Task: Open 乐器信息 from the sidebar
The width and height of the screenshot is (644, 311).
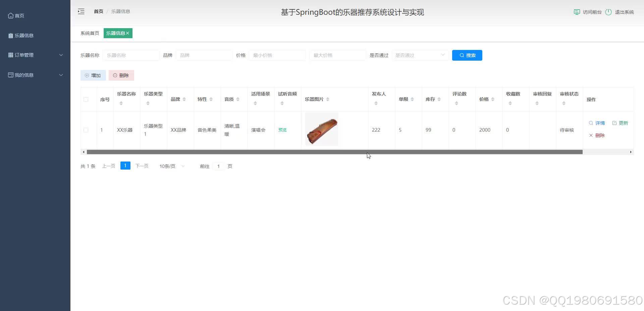Action: [x=24, y=35]
